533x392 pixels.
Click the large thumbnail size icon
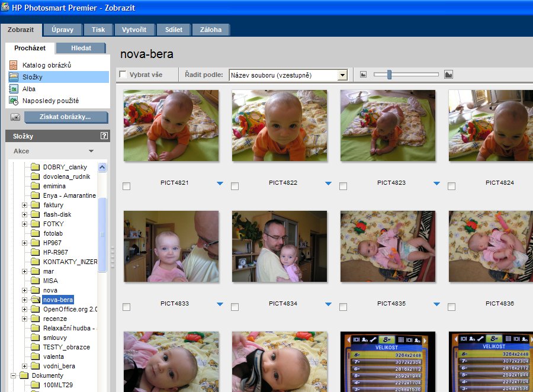(448, 75)
